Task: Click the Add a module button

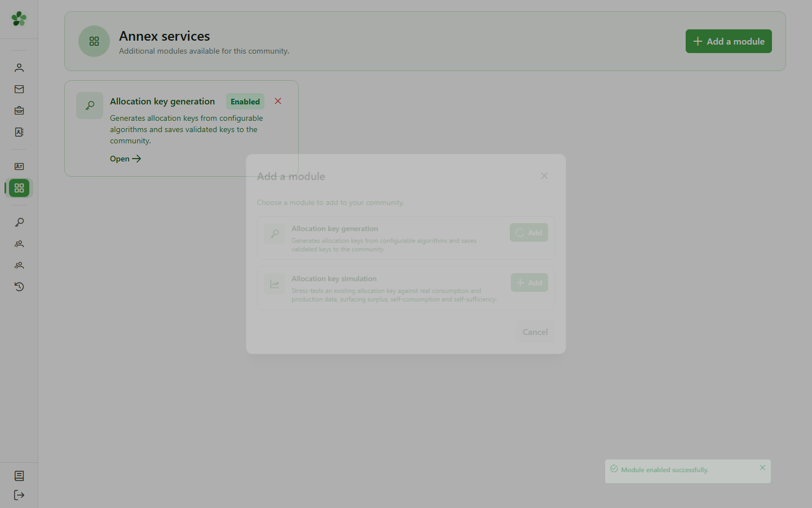Action: coord(729,41)
